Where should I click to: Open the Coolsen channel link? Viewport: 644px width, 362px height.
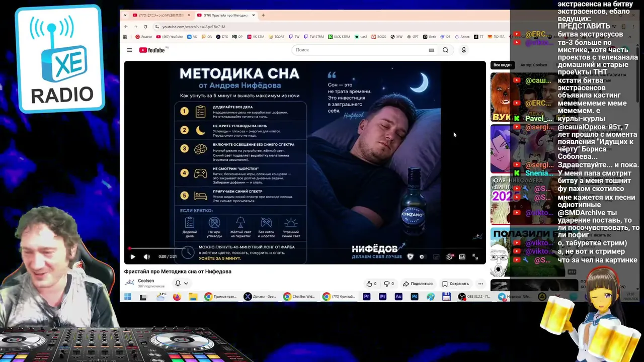[x=146, y=281]
